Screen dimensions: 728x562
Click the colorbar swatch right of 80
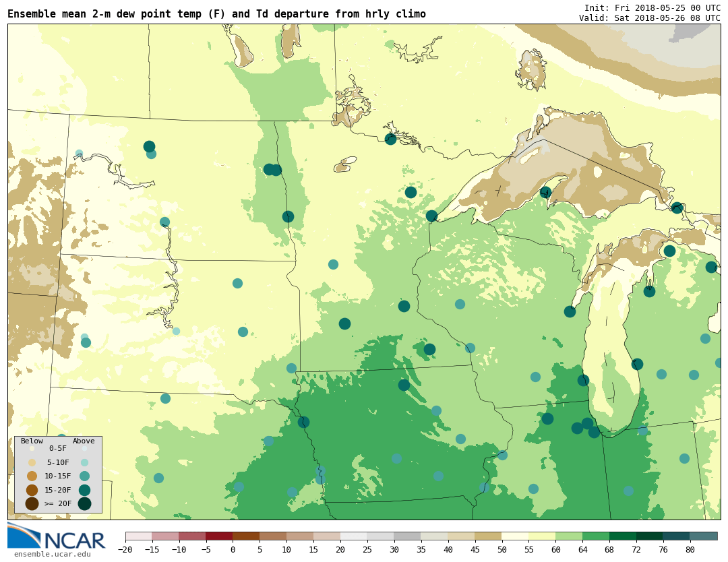[704, 536]
